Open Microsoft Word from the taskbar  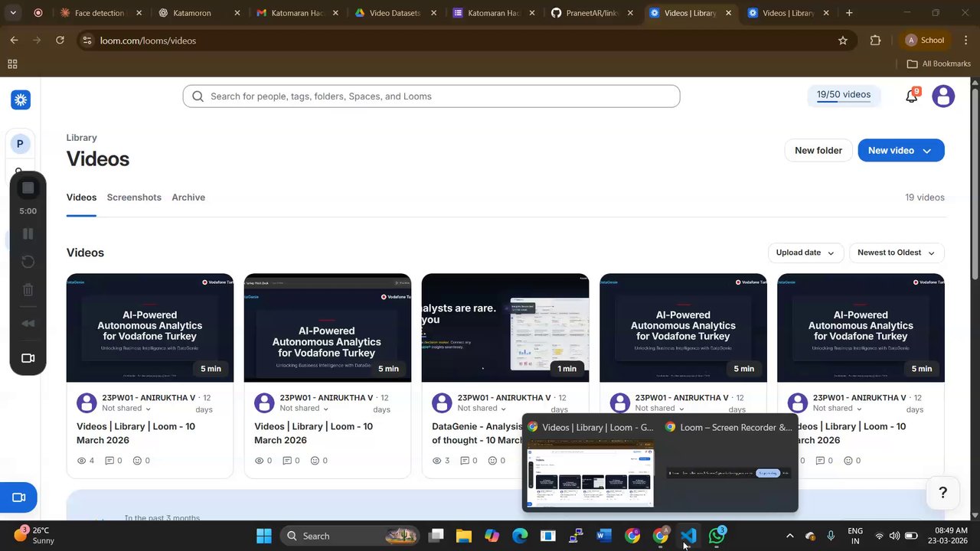(604, 536)
